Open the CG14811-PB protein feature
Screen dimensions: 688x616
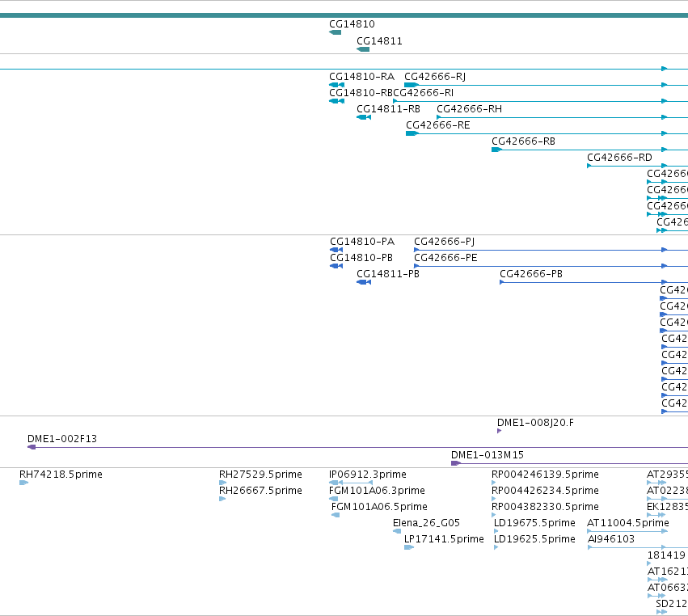click(x=388, y=274)
